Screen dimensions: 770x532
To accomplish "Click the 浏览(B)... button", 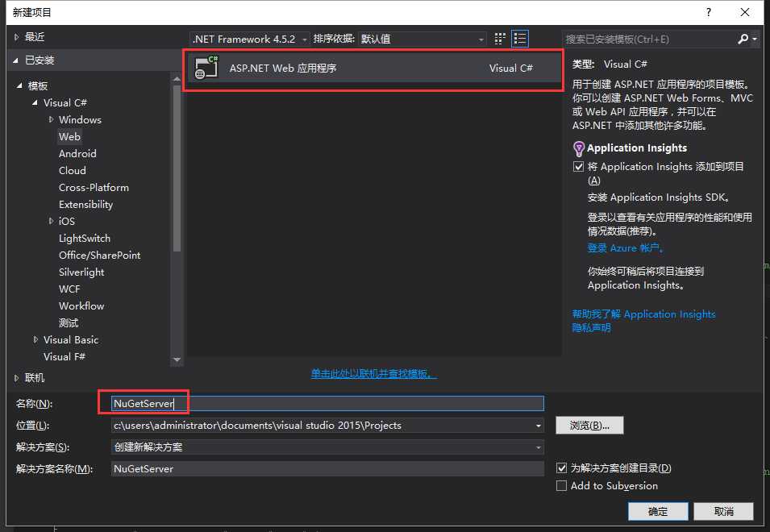I will pyautogui.click(x=589, y=426).
